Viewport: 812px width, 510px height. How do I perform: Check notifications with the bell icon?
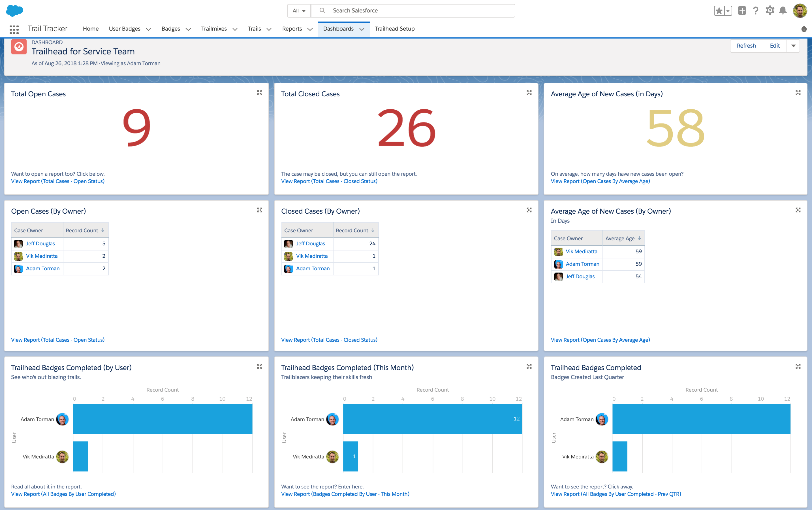click(x=783, y=10)
